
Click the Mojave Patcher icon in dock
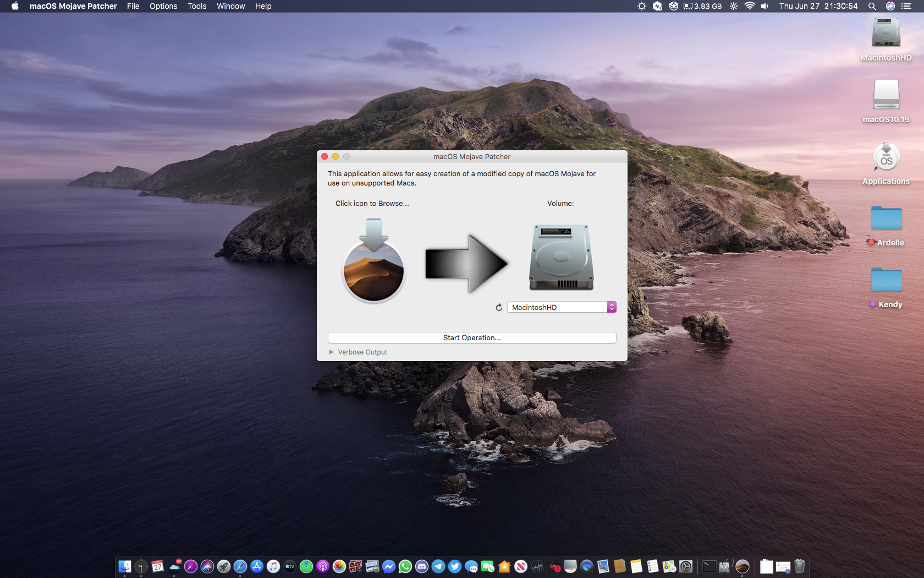[x=743, y=566]
